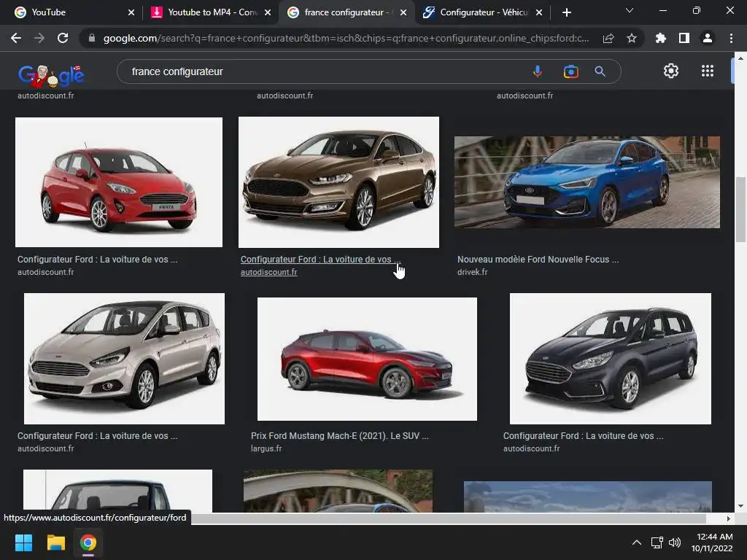Open the brown Ford Mondeo image
The image size is (747, 560).
338,182
